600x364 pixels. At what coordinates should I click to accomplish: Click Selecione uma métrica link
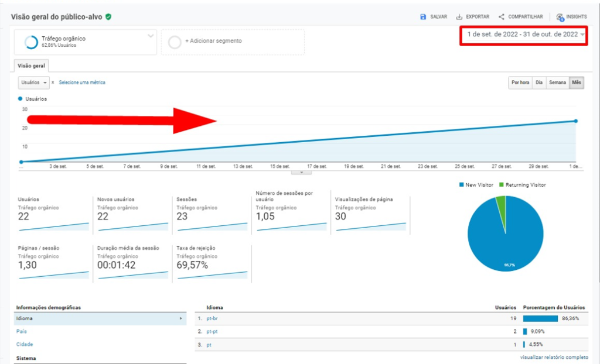coord(82,83)
